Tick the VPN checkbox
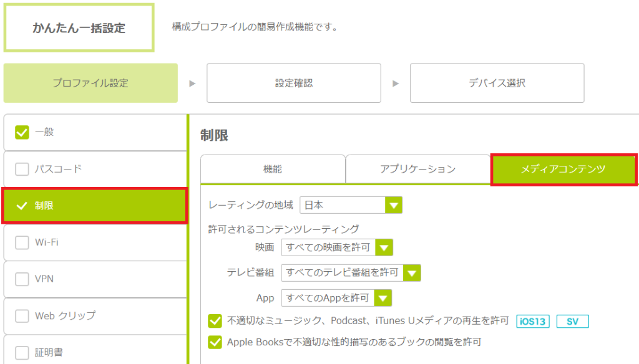The image size is (639, 364). click(x=22, y=279)
